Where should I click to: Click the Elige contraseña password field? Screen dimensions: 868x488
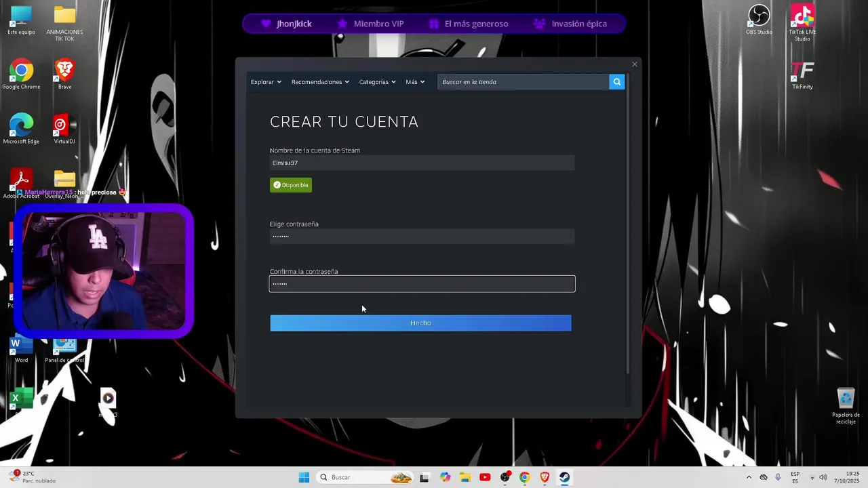422,236
